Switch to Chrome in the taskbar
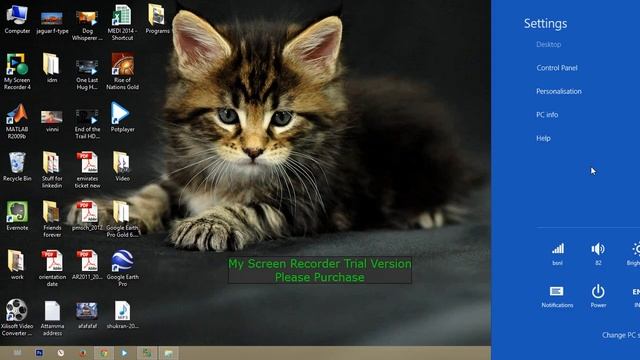The width and height of the screenshot is (640, 360). click(104, 353)
